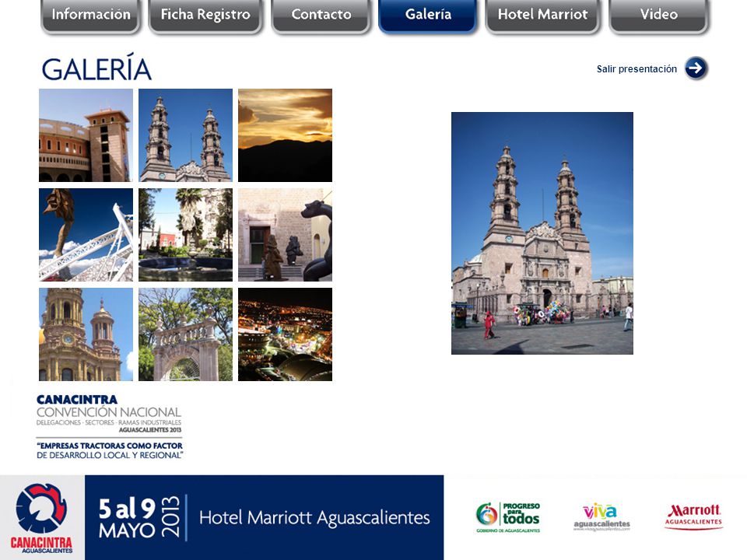747x560 pixels.
Task: Click the large cathedral preview image
Action: coord(542,233)
